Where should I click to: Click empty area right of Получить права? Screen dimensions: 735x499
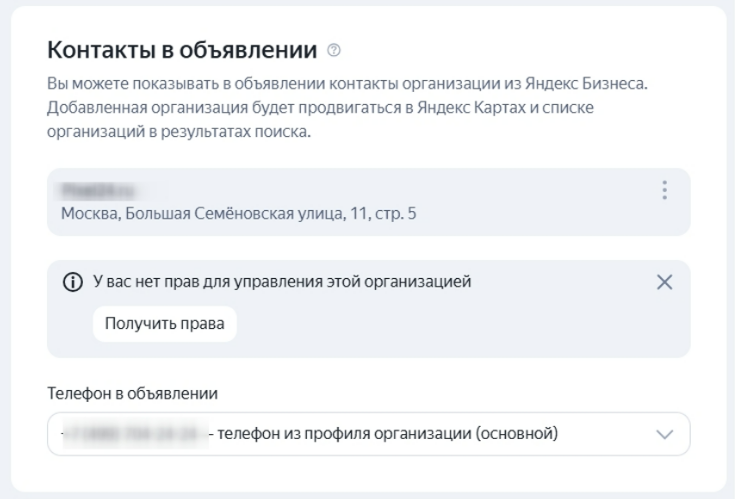coord(450,324)
